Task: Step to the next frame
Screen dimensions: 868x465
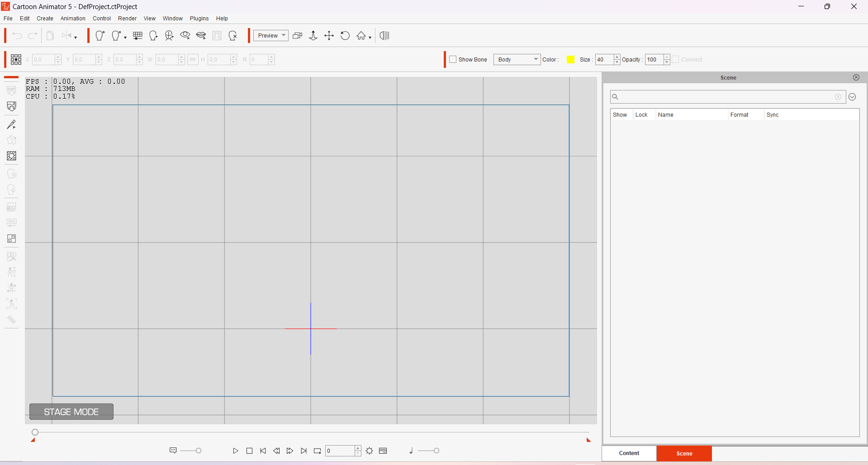Action: (290, 451)
